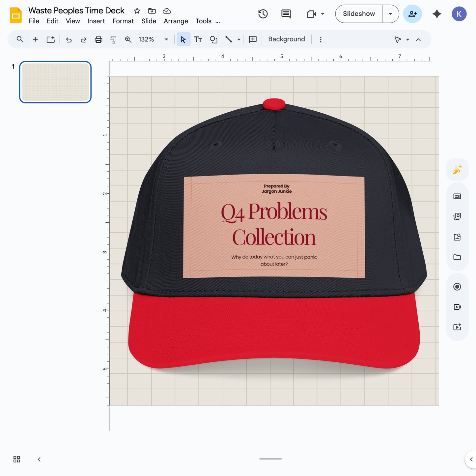
Task: Click the record slideshow circle icon
Action: pyautogui.click(x=457, y=287)
